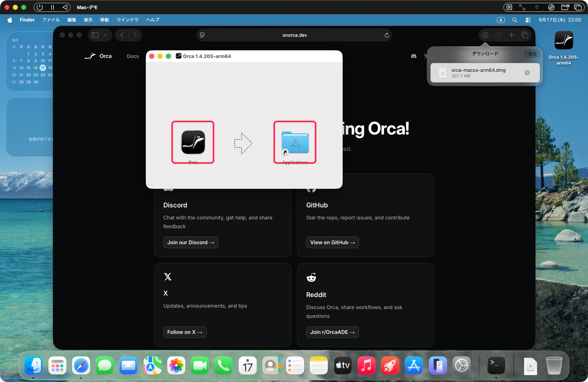Clear the downloads list with 消去 button

tap(532, 54)
